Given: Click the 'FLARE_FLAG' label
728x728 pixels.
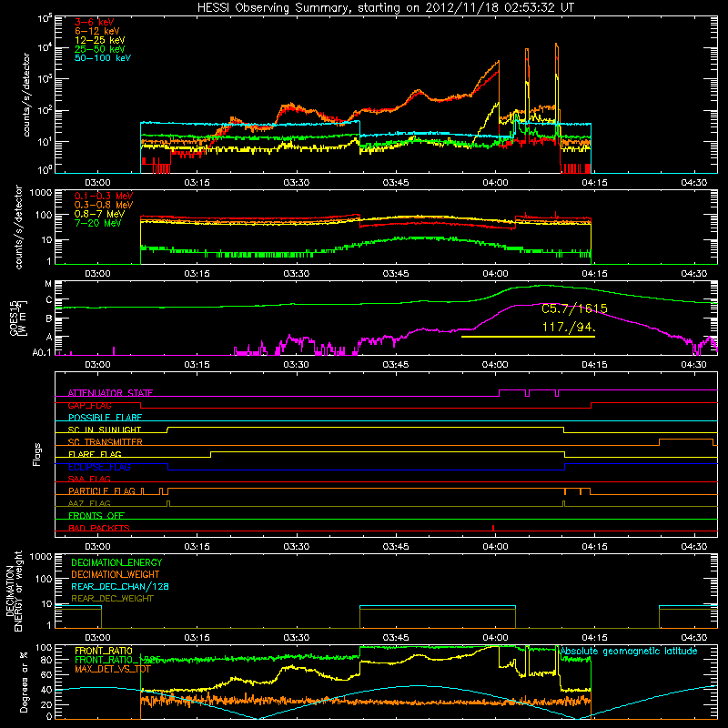Looking at the screenshot, I should [95, 454].
